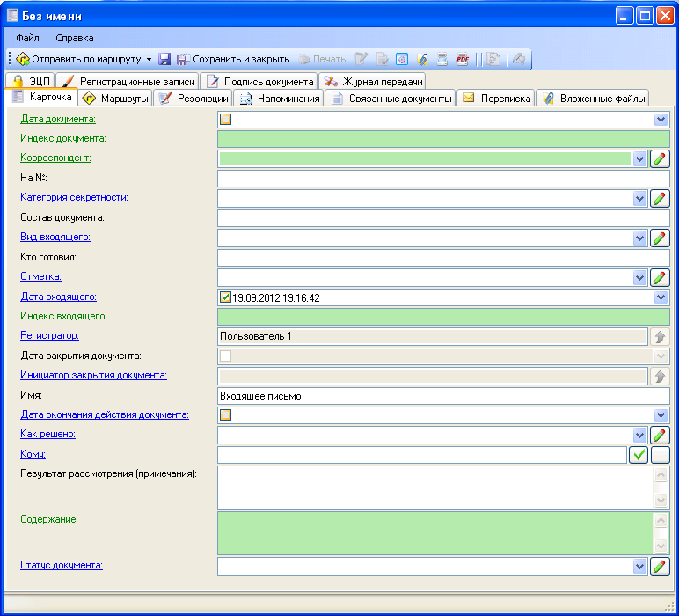Click pencil edit icon beside Статус документа
The image size is (679, 616).
[x=660, y=566]
